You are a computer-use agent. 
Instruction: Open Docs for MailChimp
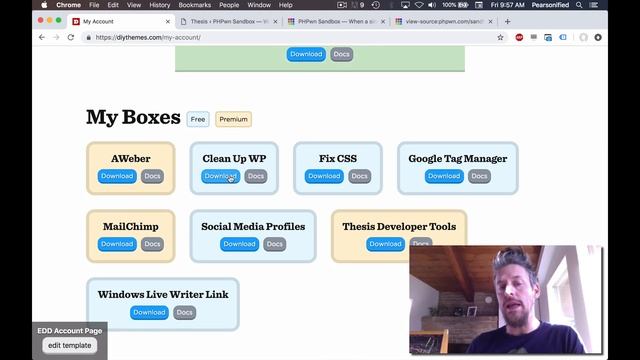[x=152, y=244]
